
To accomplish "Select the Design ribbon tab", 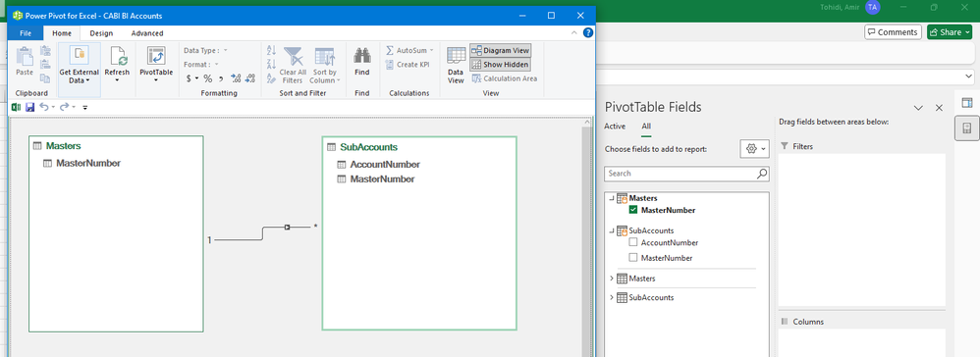I will pyautogui.click(x=101, y=33).
